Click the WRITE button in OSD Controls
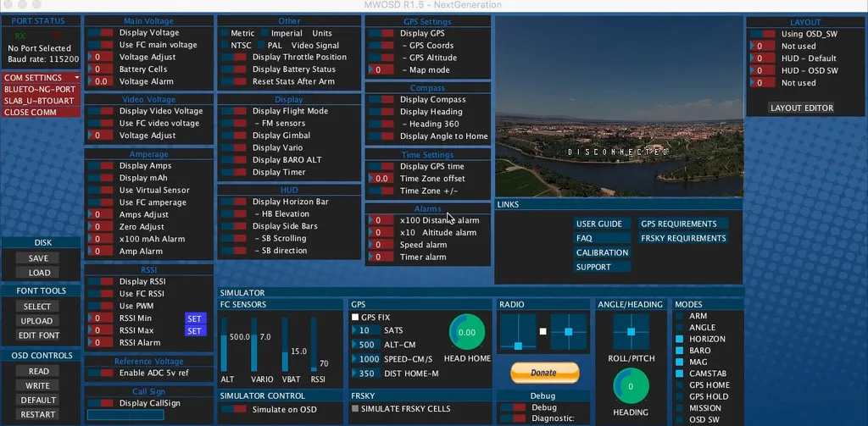The image size is (868, 426). (x=38, y=386)
